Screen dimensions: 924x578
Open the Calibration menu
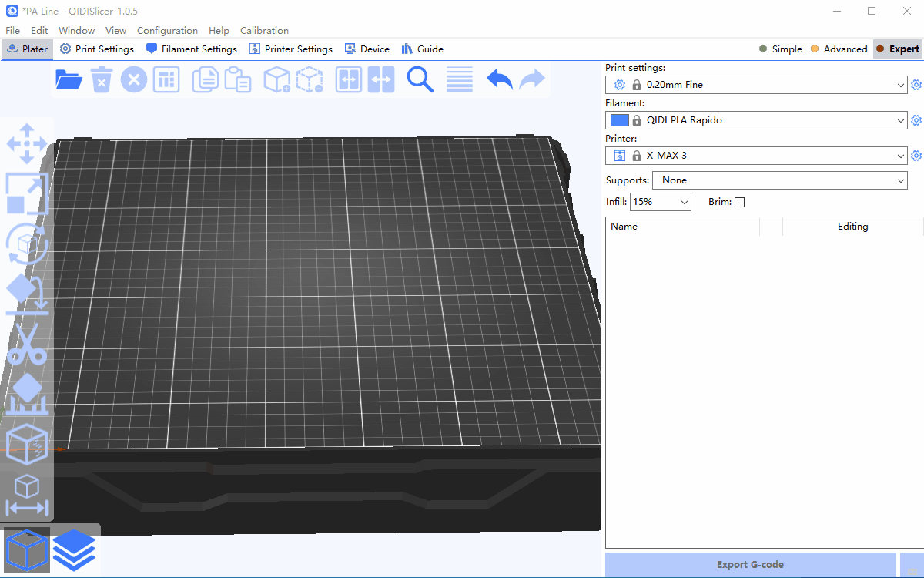264,31
